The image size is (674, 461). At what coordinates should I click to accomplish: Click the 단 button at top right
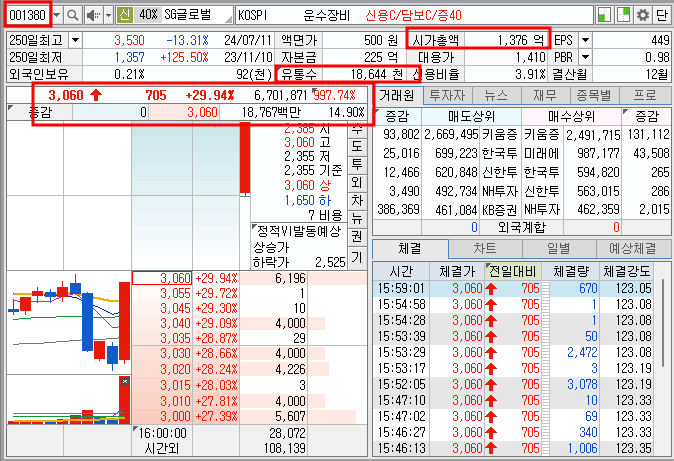pos(662,15)
